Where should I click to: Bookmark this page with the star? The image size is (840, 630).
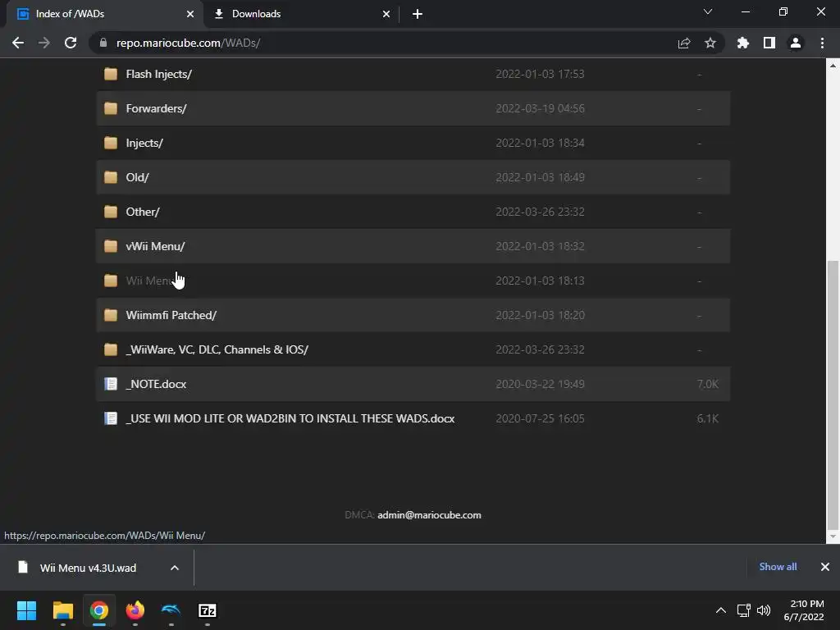click(x=710, y=43)
